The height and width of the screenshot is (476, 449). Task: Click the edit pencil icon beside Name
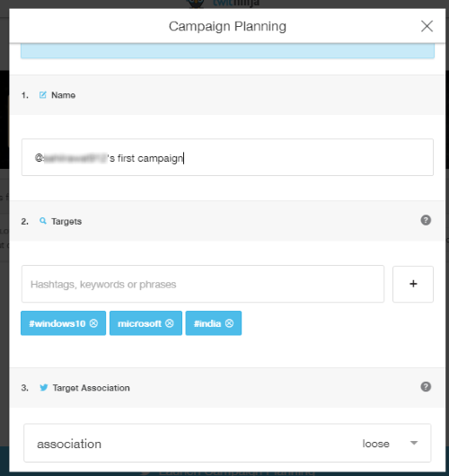[x=43, y=95]
